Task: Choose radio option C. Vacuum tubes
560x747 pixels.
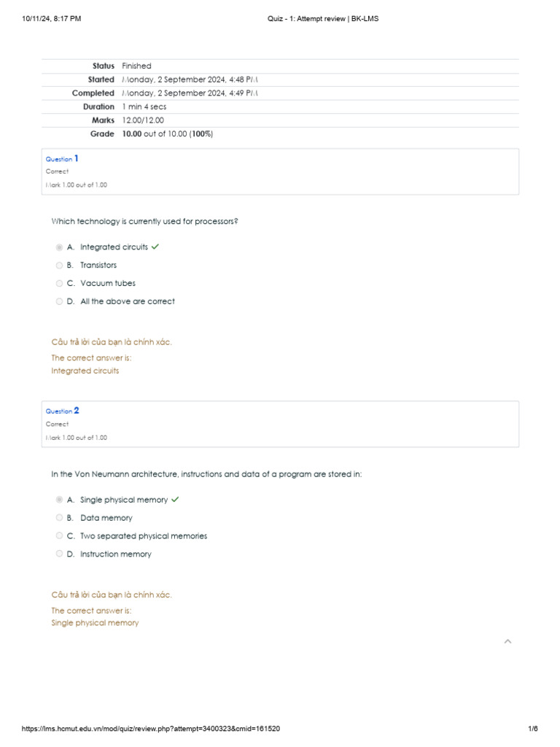Action: pos(59,284)
